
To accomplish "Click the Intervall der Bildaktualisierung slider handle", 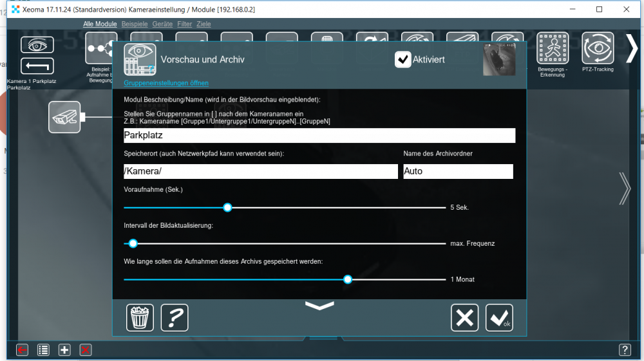I will tap(133, 244).
